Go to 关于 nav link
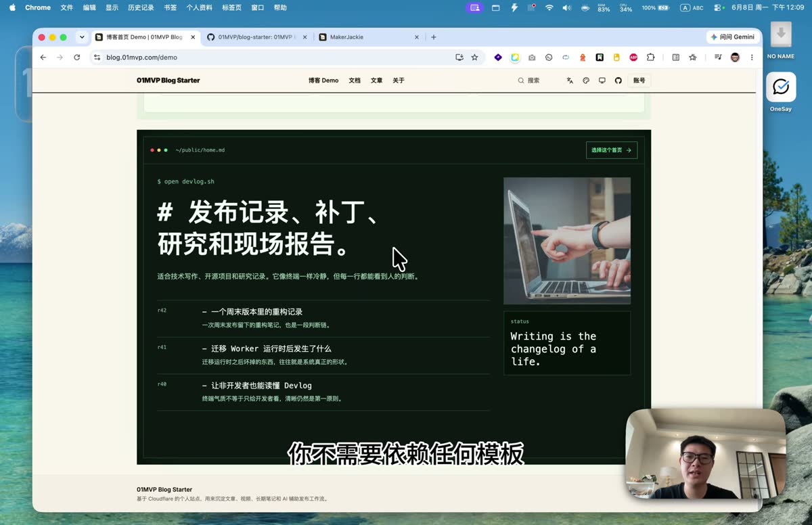Viewport: 812px width, 525px height. pos(399,81)
